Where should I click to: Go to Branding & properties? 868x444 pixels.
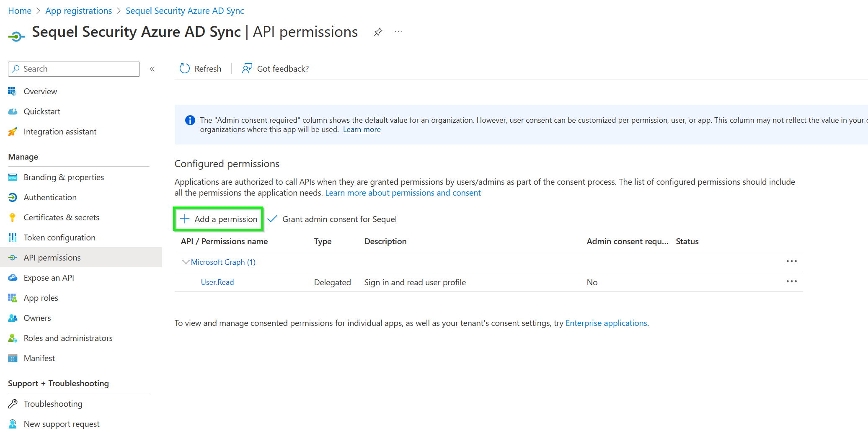click(64, 177)
